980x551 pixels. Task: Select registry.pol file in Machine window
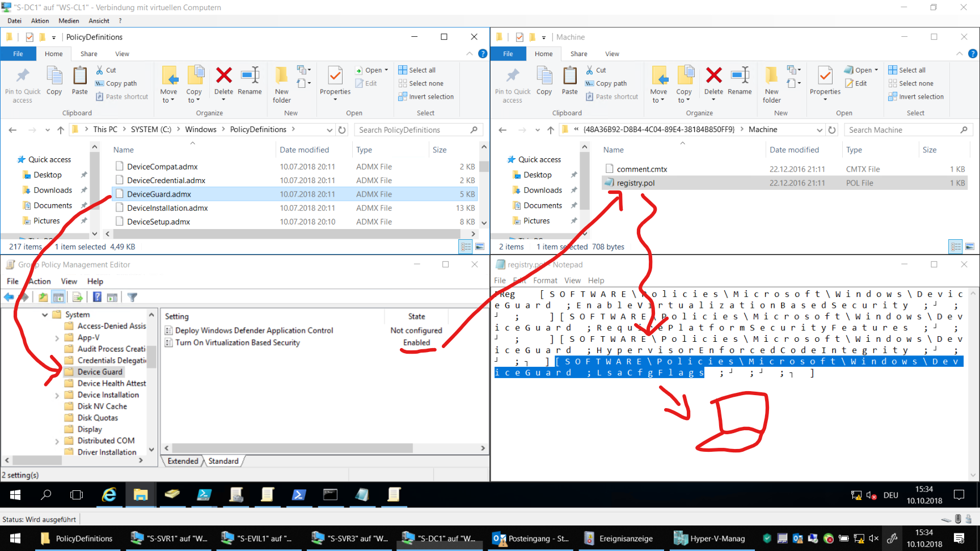(784, 183)
